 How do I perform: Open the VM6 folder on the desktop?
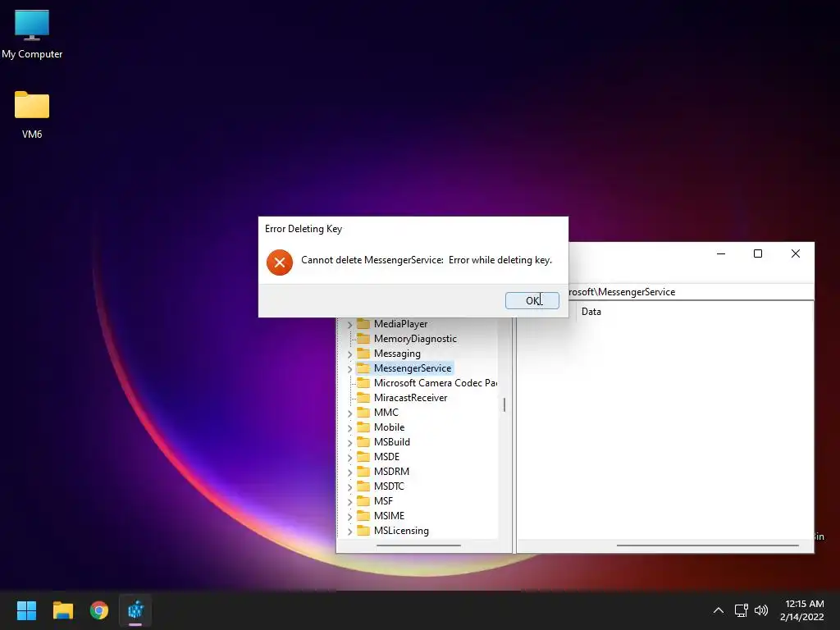tap(32, 115)
